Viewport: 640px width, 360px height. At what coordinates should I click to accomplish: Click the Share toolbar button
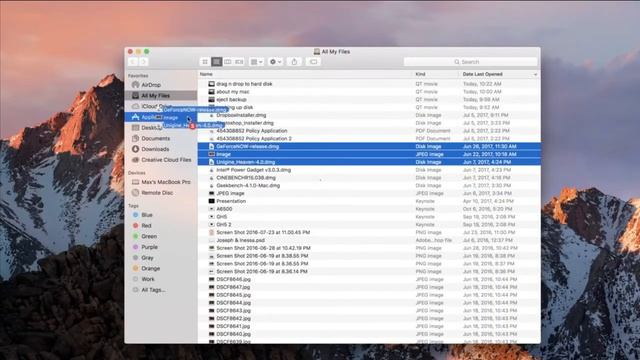point(294,62)
